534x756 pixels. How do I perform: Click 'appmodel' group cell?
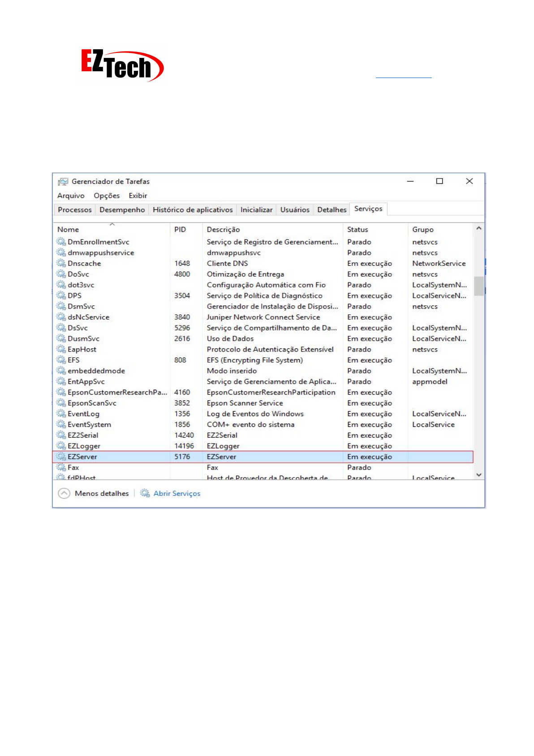tap(430, 382)
